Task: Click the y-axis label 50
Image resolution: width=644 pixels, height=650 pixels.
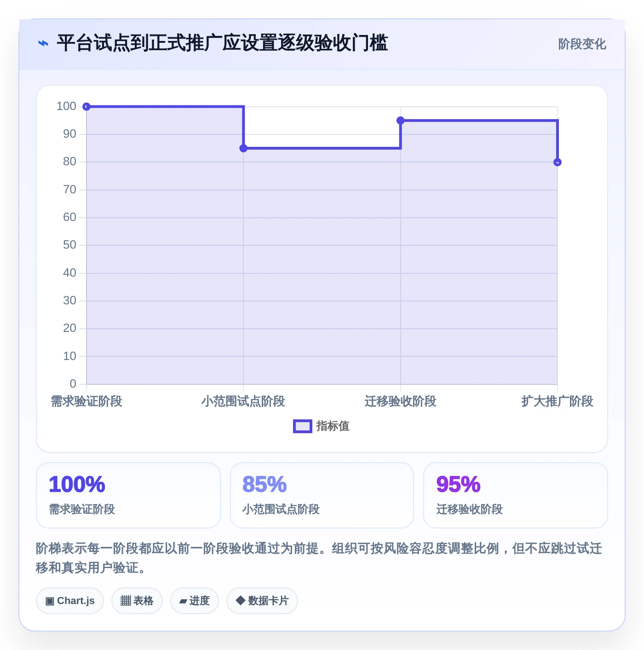Action: (69, 245)
